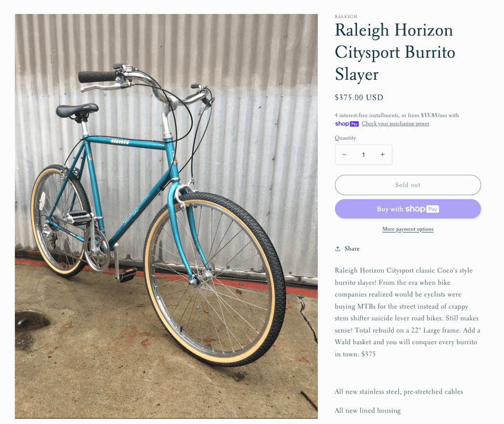504x424 pixels.
Task: Click the Share arrow icon
Action: [x=338, y=249]
